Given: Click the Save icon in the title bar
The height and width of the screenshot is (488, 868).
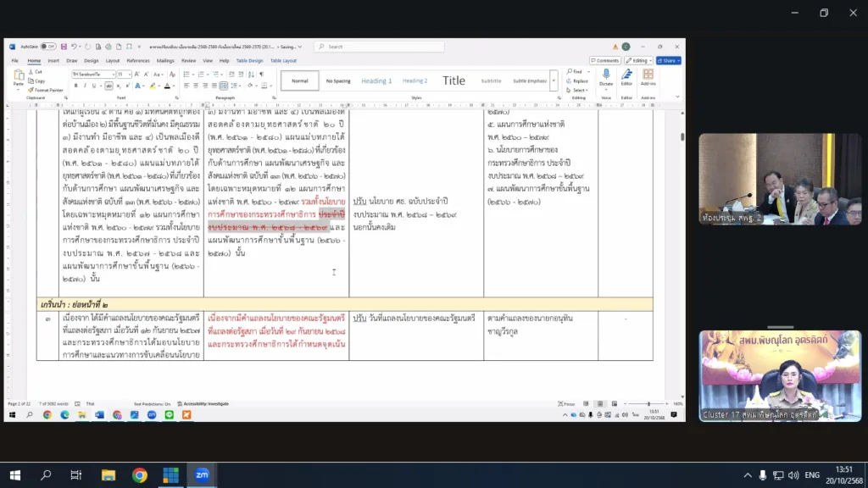Looking at the screenshot, I should click(64, 47).
